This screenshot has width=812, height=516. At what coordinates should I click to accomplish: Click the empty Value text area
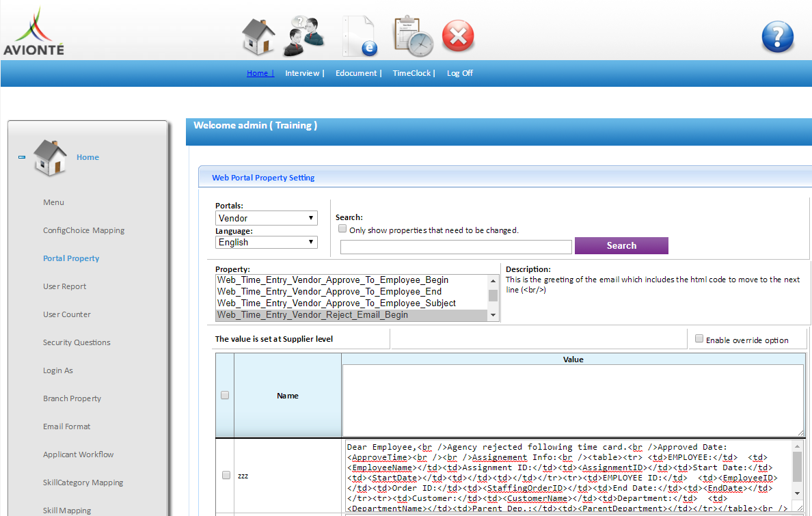click(x=573, y=400)
